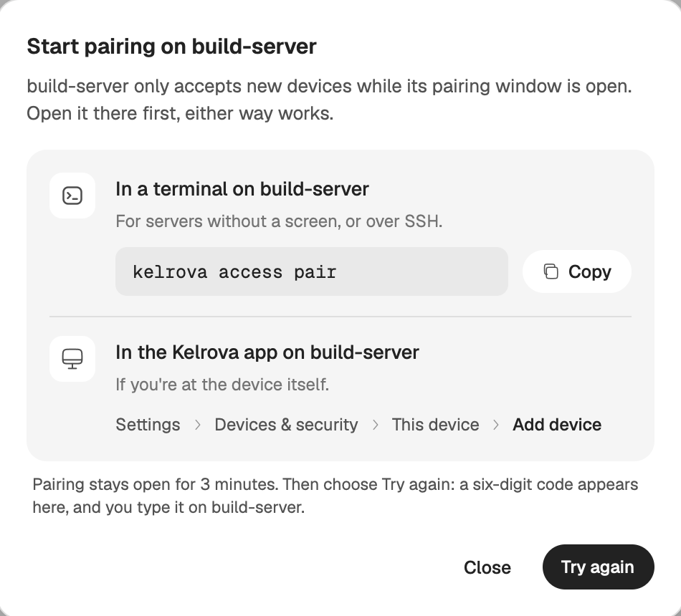Click the heading 'In the Kelrova app on build-server'
This screenshot has height=616, width=681.
(x=267, y=352)
